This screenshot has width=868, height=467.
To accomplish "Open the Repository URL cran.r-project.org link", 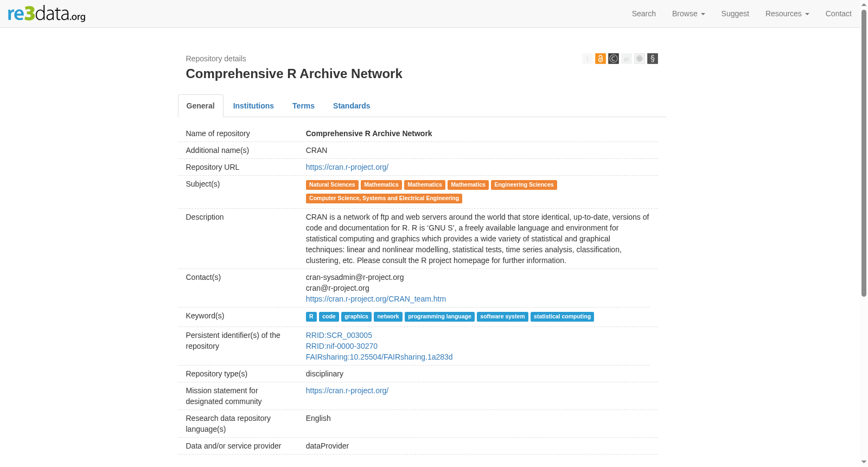I will click(x=347, y=167).
